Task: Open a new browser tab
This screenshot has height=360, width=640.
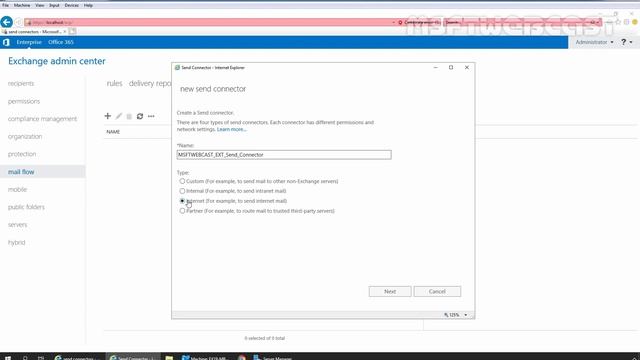Action: [x=72, y=31]
